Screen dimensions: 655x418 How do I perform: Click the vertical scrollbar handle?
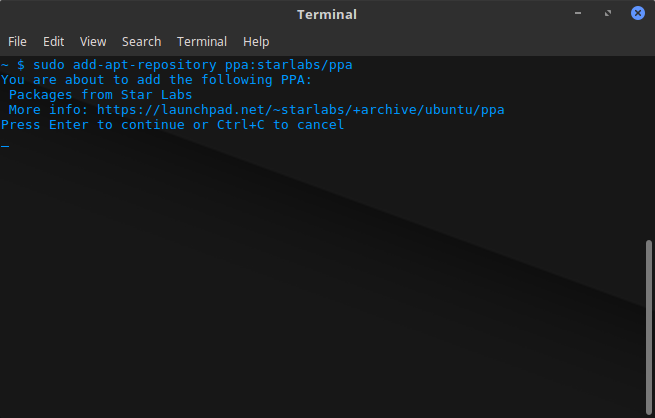tap(648, 327)
